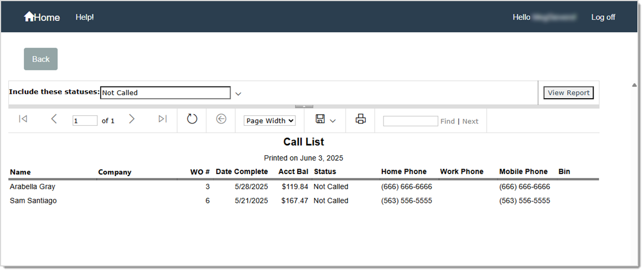
Task: Click the Call List report title
Action: 304,142
